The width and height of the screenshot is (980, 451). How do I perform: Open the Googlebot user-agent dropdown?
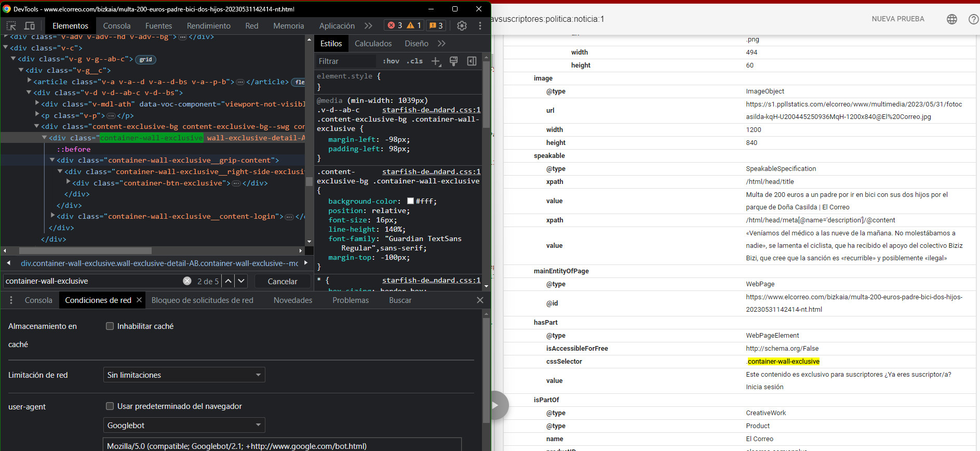(184, 426)
